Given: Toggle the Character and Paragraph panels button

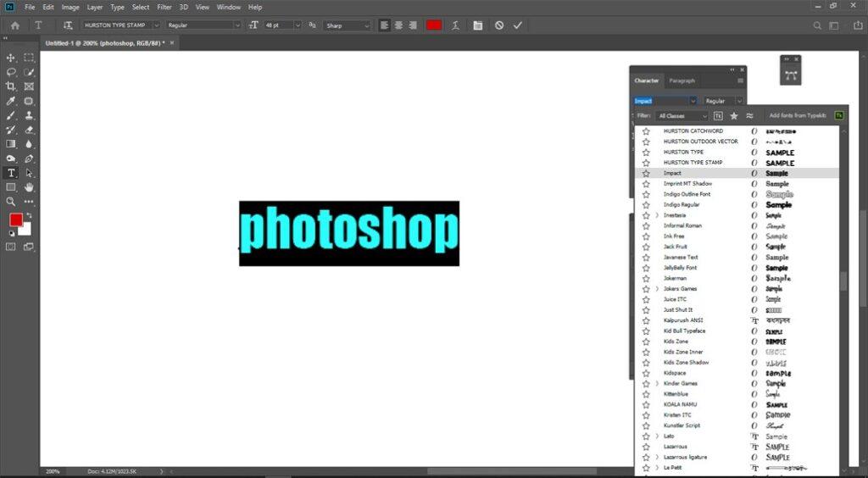Looking at the screenshot, I should (478, 25).
